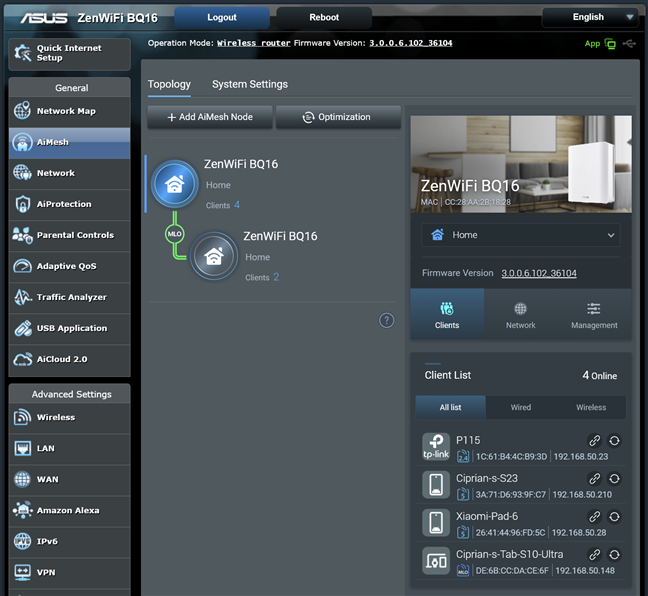Image resolution: width=648 pixels, height=596 pixels.
Task: Click Ciprian-s-Tab-S10-Ultra device icon
Action: 436,561
